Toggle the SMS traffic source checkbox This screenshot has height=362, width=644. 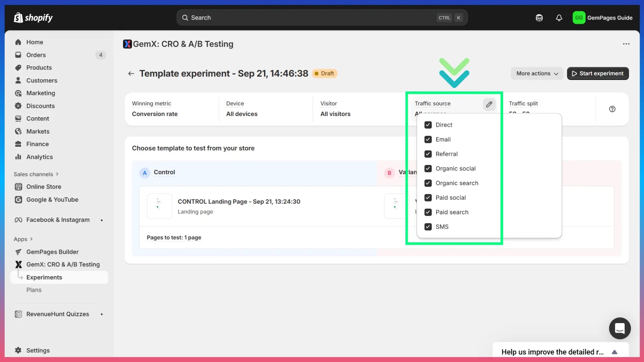pos(428,227)
